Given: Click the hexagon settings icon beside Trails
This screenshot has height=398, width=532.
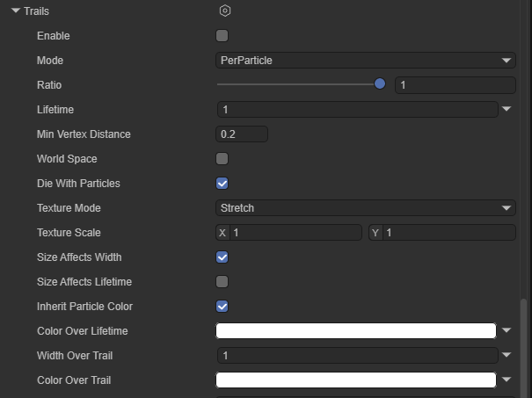Looking at the screenshot, I should [225, 11].
